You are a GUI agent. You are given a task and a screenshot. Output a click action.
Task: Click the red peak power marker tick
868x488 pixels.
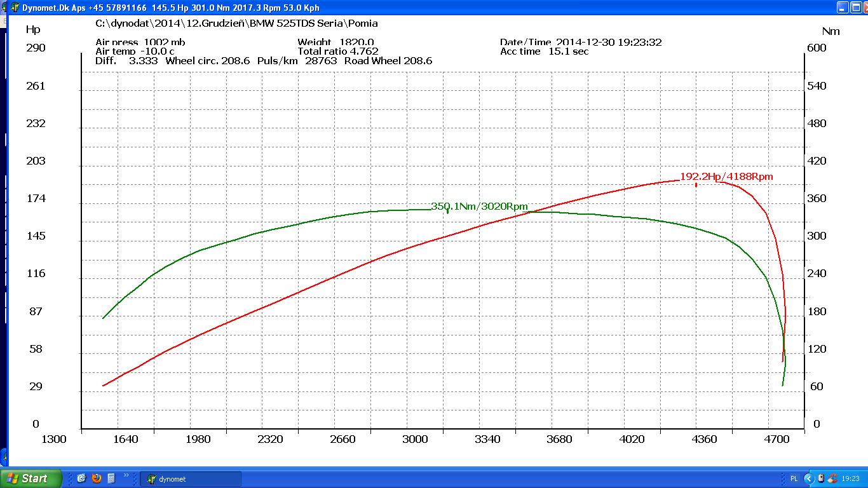tap(696, 184)
